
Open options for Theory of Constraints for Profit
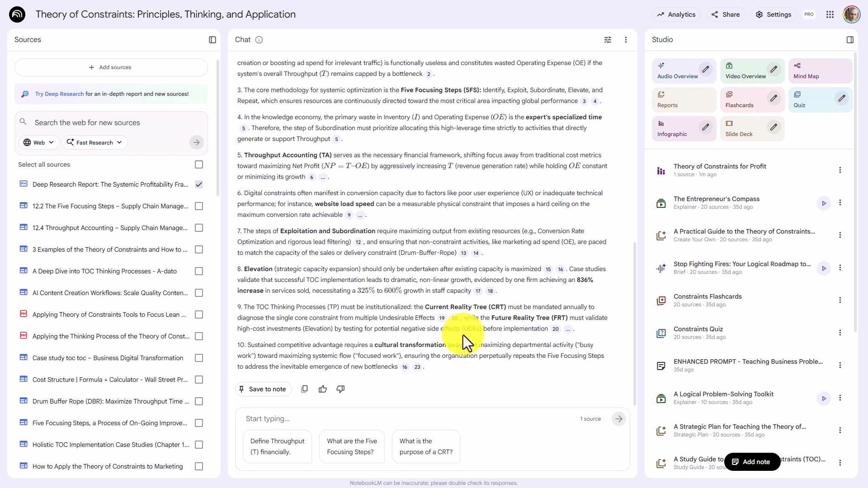point(840,170)
